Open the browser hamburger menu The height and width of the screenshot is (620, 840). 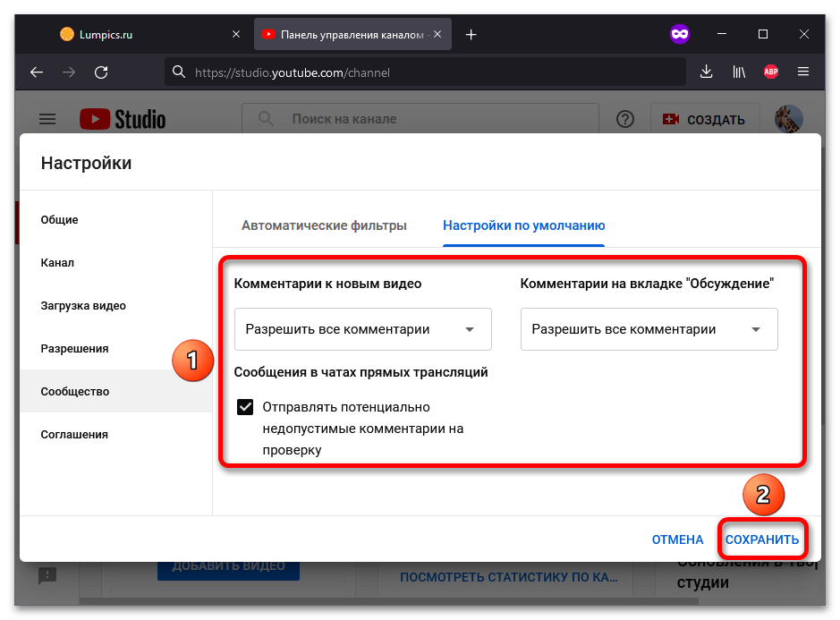(803, 72)
